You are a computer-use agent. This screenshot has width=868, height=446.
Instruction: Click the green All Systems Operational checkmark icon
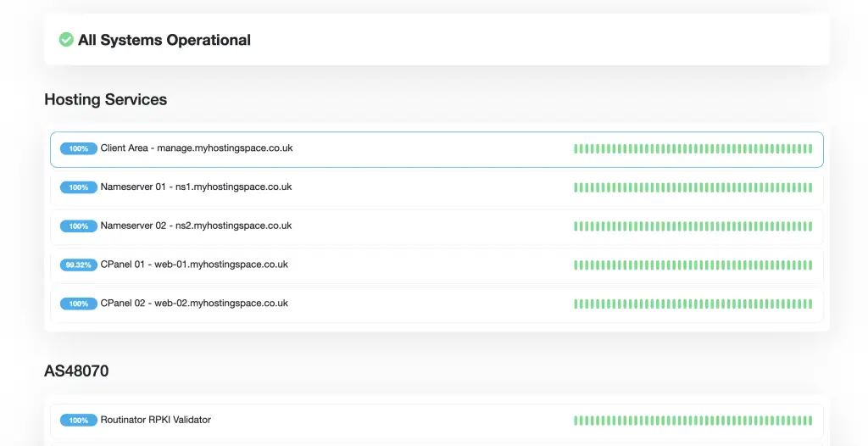pyautogui.click(x=66, y=40)
